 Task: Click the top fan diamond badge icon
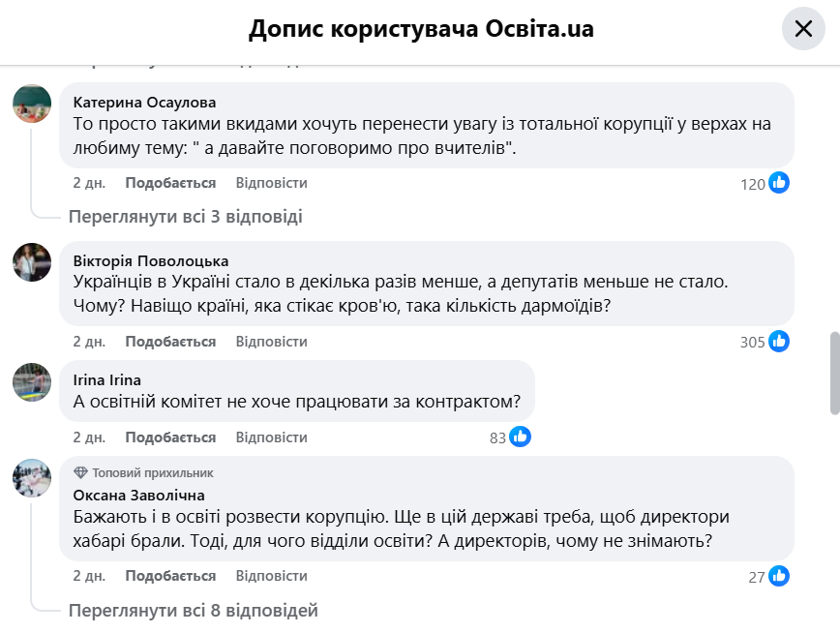pyautogui.click(x=80, y=473)
